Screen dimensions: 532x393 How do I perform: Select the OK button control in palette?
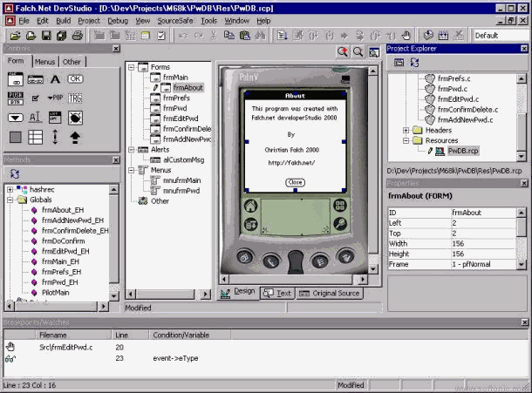(x=76, y=78)
